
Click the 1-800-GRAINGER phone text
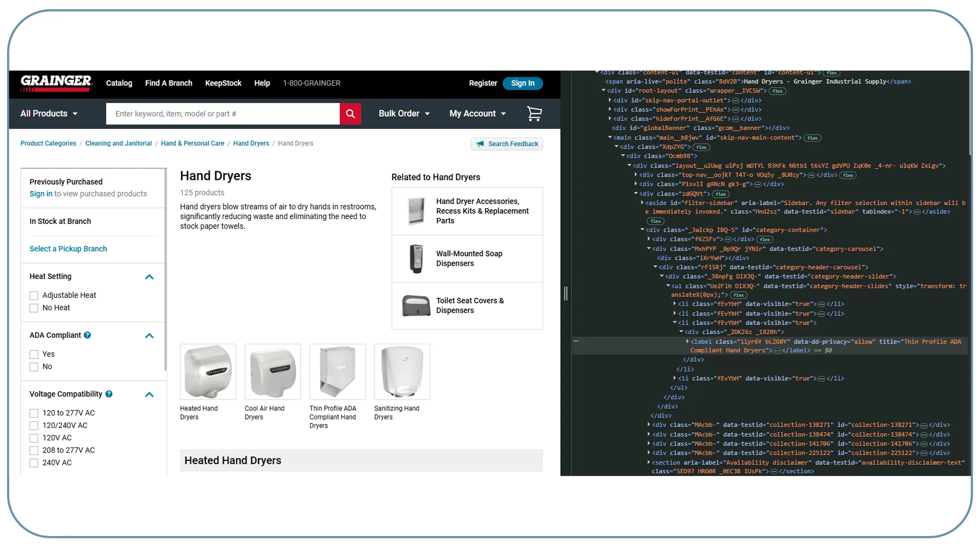point(312,83)
